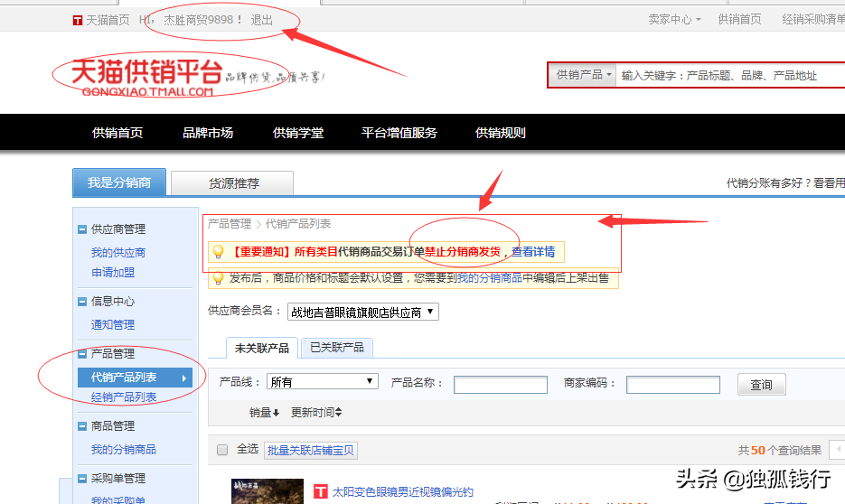The width and height of the screenshot is (845, 504).
Task: Open 产品线 所有 dropdown
Action: pos(323,382)
